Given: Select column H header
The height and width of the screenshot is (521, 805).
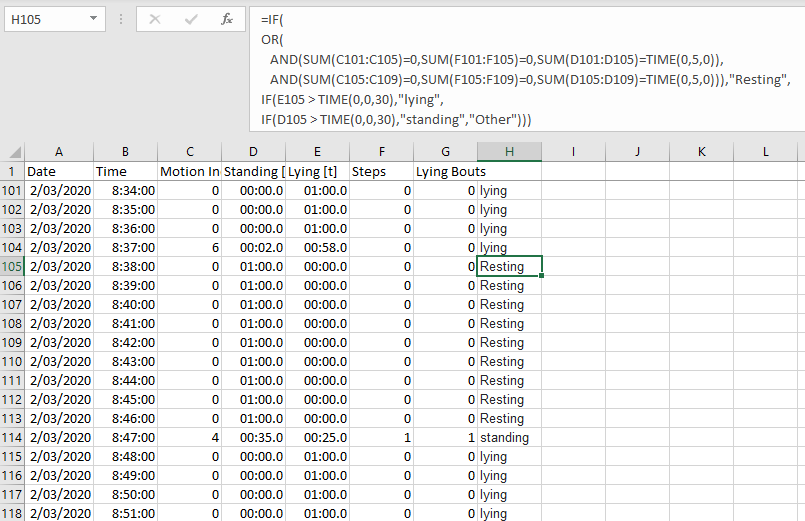Looking at the screenshot, I should [x=509, y=152].
